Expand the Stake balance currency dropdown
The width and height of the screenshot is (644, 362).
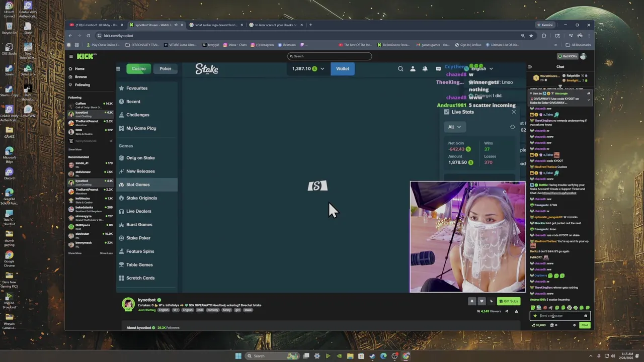322,69
